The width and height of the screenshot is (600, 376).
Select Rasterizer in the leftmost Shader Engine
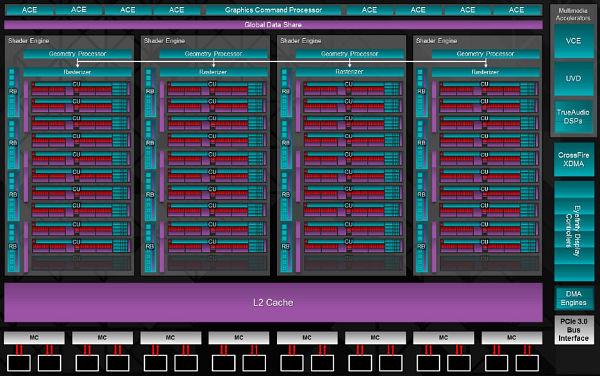(78, 72)
